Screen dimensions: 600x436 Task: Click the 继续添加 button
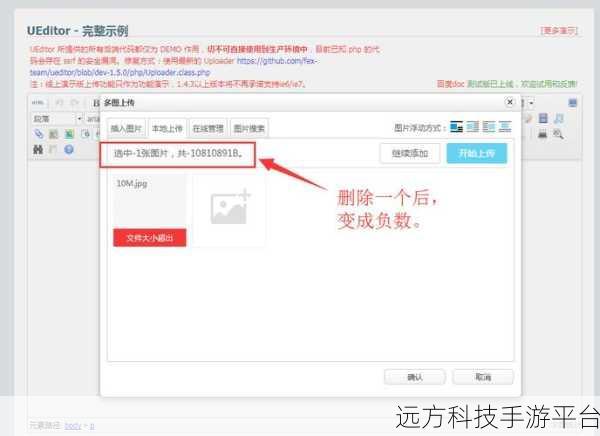(x=410, y=153)
